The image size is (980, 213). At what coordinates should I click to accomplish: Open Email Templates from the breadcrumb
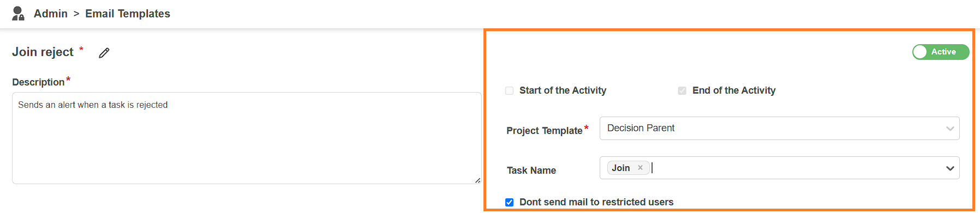coord(128,14)
